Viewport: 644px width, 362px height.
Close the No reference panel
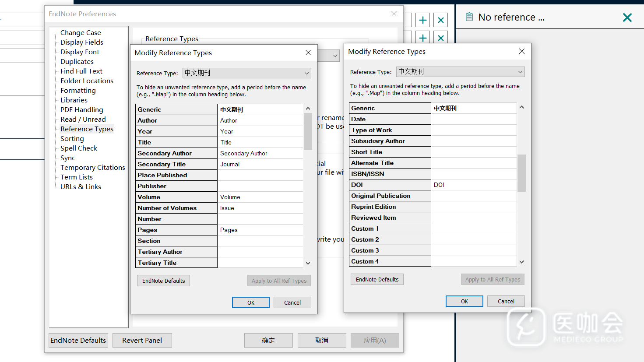tap(627, 18)
